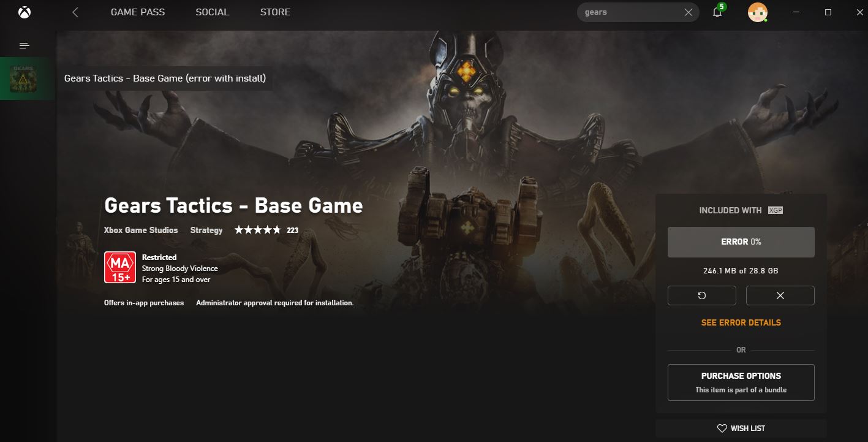868x442 pixels.
Task: Open the profile avatar menu
Action: coord(758,12)
